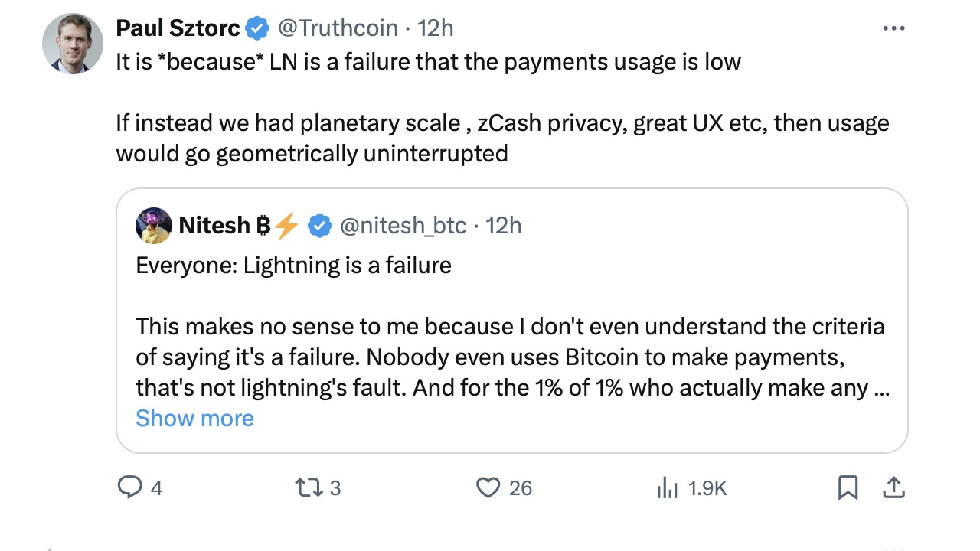Open the Paul Sztorc display name
Viewport: 980px width, 551px height.
click(x=178, y=28)
